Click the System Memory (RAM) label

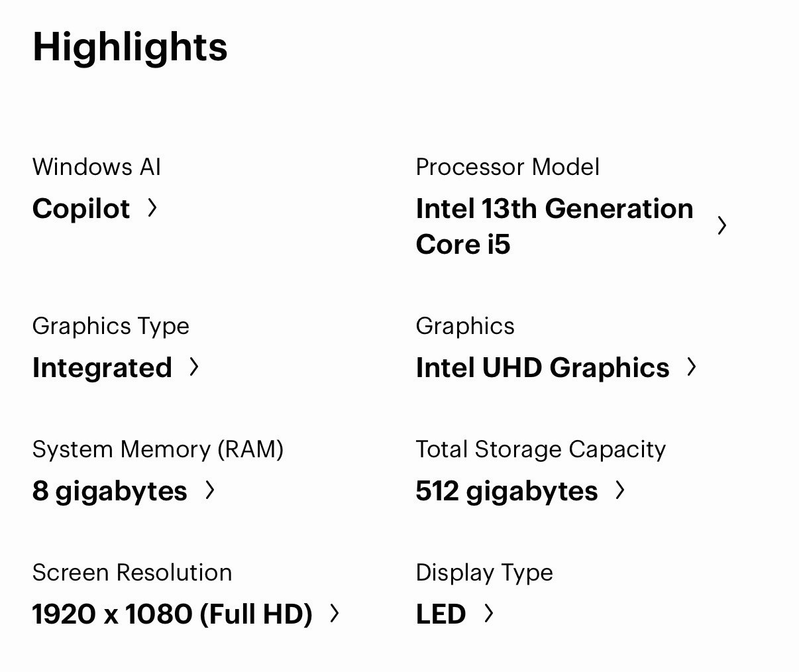(158, 449)
